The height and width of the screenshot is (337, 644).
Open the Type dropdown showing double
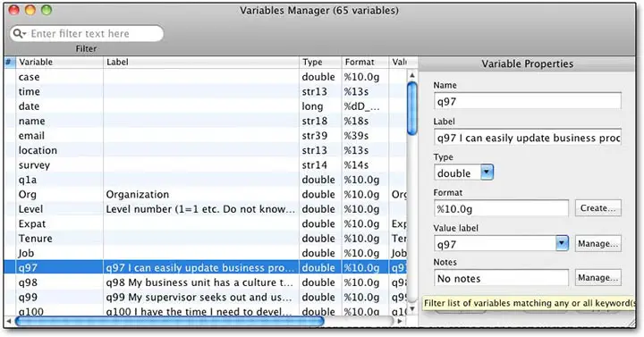pos(463,173)
